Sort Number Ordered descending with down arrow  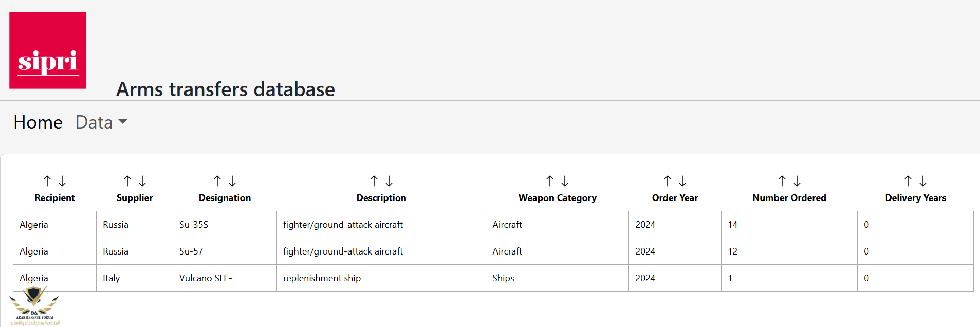[797, 181]
